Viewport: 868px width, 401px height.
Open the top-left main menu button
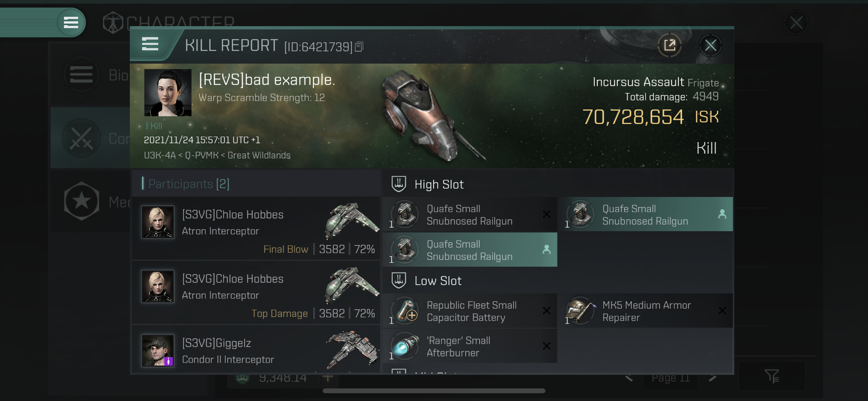pyautogui.click(x=71, y=23)
